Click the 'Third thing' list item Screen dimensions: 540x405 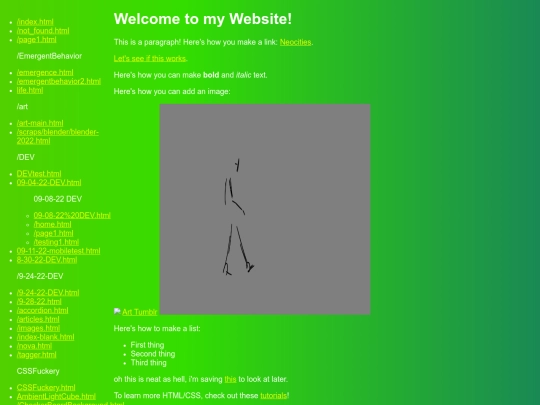pyautogui.click(x=149, y=363)
